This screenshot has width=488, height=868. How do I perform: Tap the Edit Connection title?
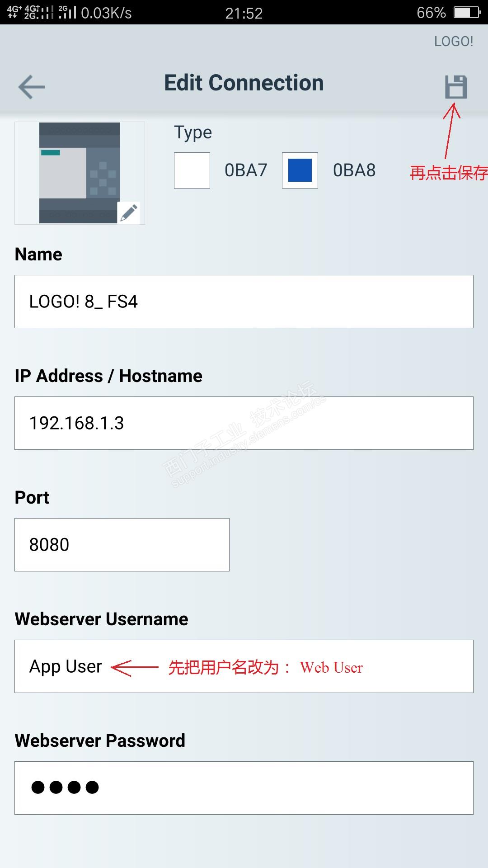(244, 83)
